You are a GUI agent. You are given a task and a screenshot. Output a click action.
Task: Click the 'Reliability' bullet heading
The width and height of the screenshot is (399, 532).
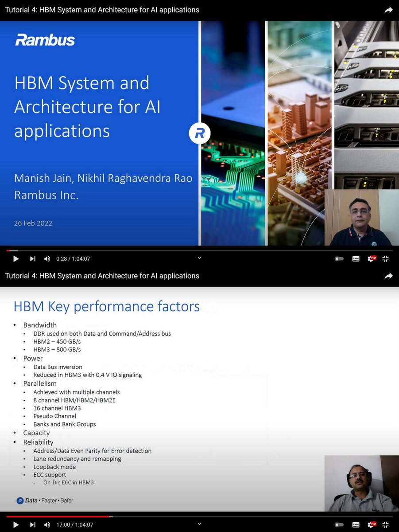[x=39, y=442]
